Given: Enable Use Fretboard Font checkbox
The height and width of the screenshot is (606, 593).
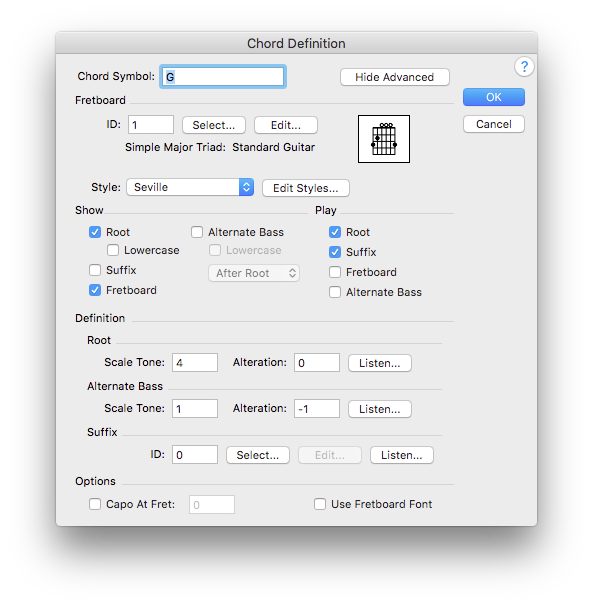Looking at the screenshot, I should click(x=320, y=504).
